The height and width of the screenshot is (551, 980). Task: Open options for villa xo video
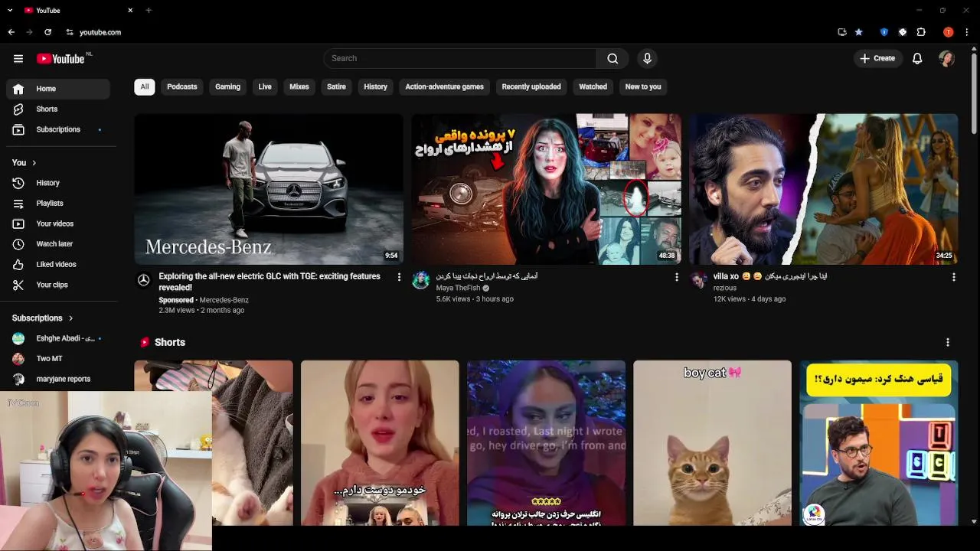point(953,277)
